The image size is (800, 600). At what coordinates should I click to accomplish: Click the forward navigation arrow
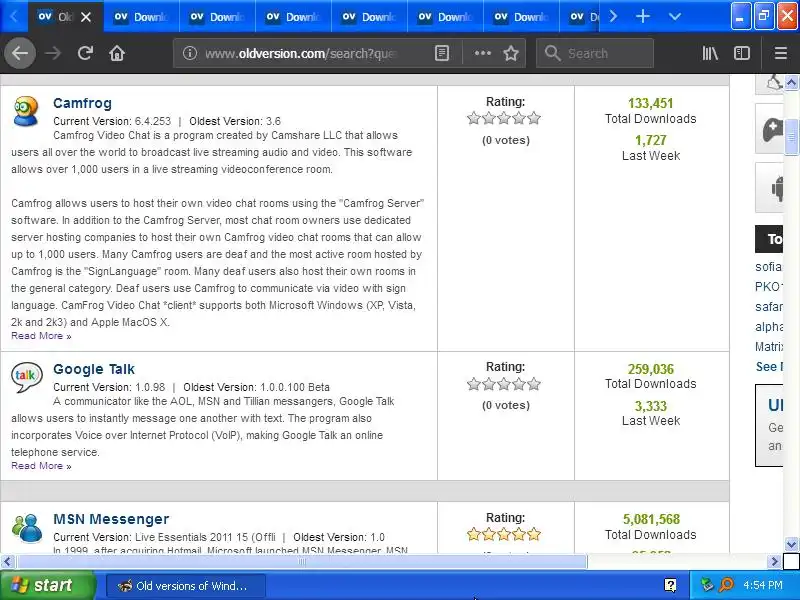coord(53,53)
